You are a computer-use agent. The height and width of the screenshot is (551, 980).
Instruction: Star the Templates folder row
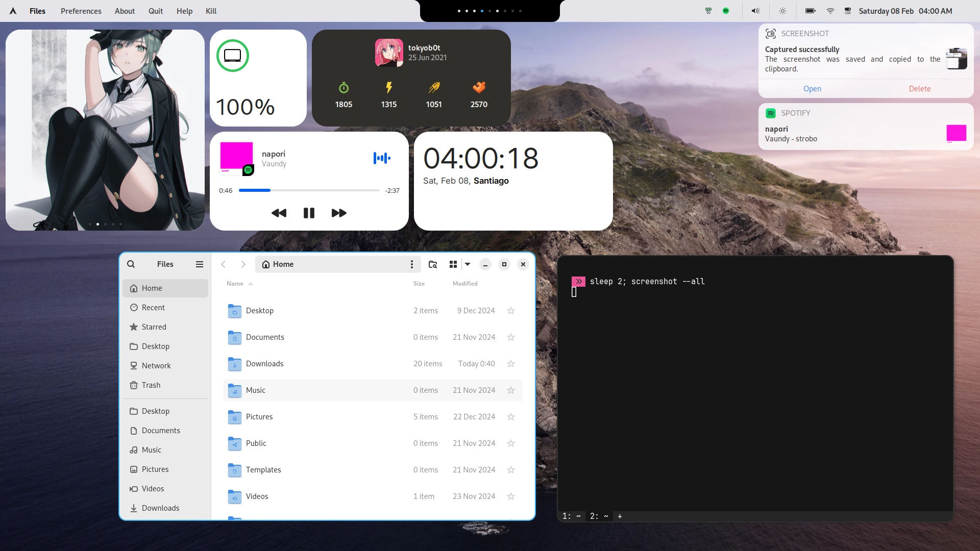(511, 470)
